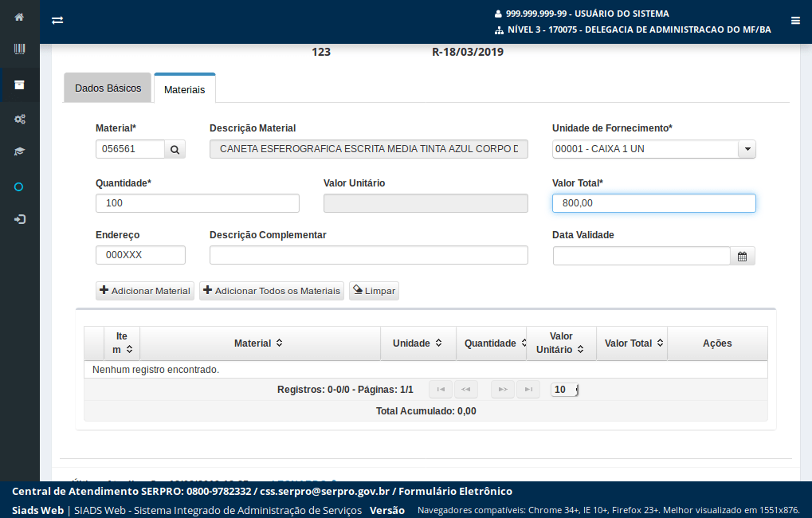Click the Material code input field
This screenshot has width=812, height=518.
(130, 149)
